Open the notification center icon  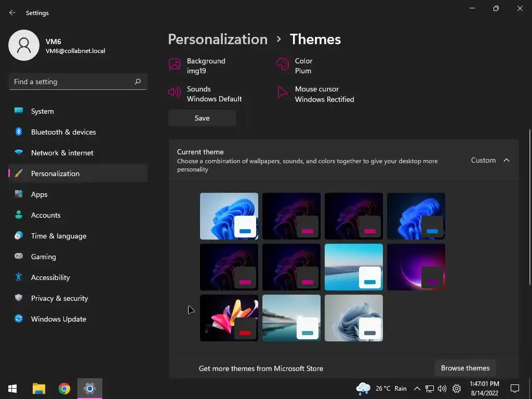point(515,388)
